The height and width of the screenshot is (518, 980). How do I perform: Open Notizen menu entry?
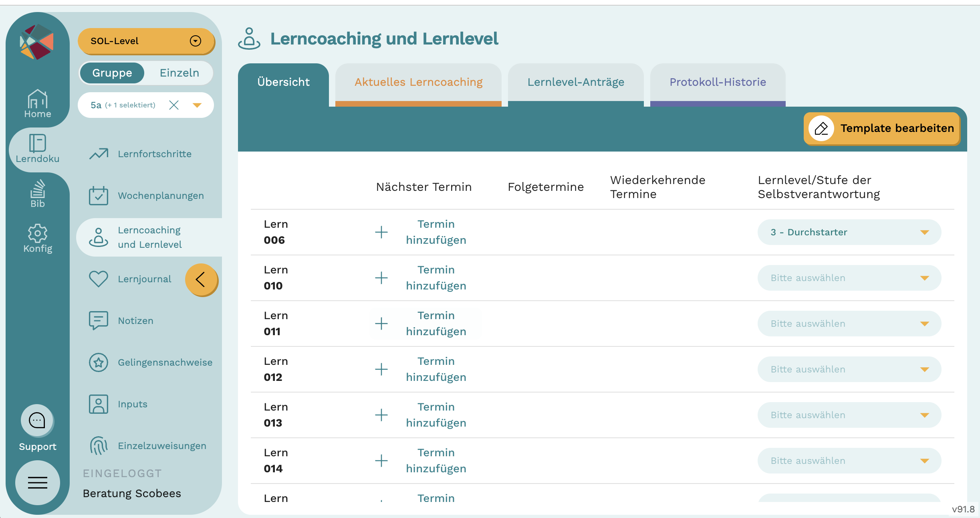(x=149, y=321)
